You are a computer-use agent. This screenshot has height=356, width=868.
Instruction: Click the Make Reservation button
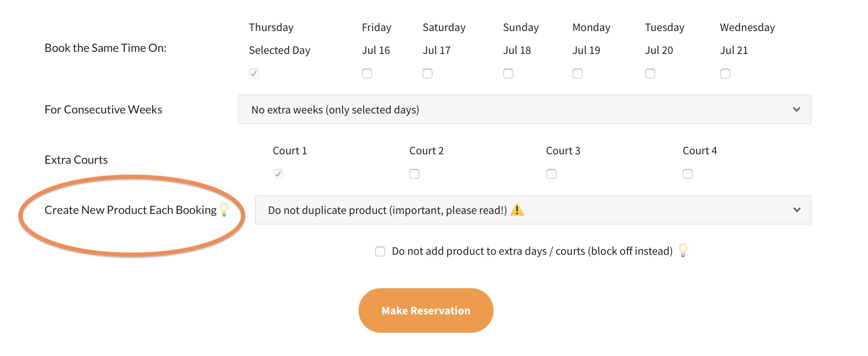point(426,311)
